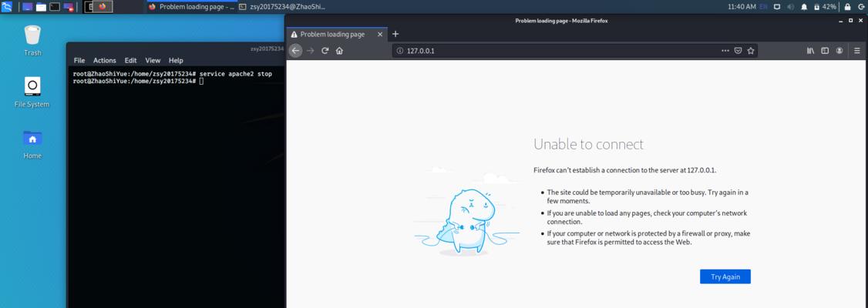Click 'service apache2 stop' command text in terminal
Viewport: 868px width, 308px height.
[x=236, y=74]
